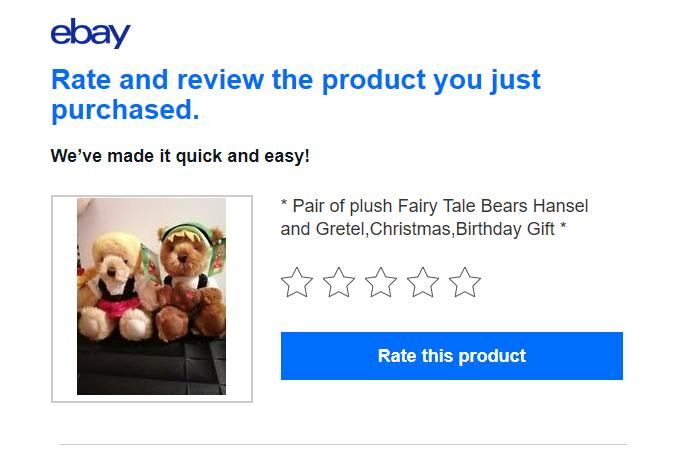The image size is (678, 462).
Task: Click the 'We've made it quick and easy!' text
Action: (180, 157)
